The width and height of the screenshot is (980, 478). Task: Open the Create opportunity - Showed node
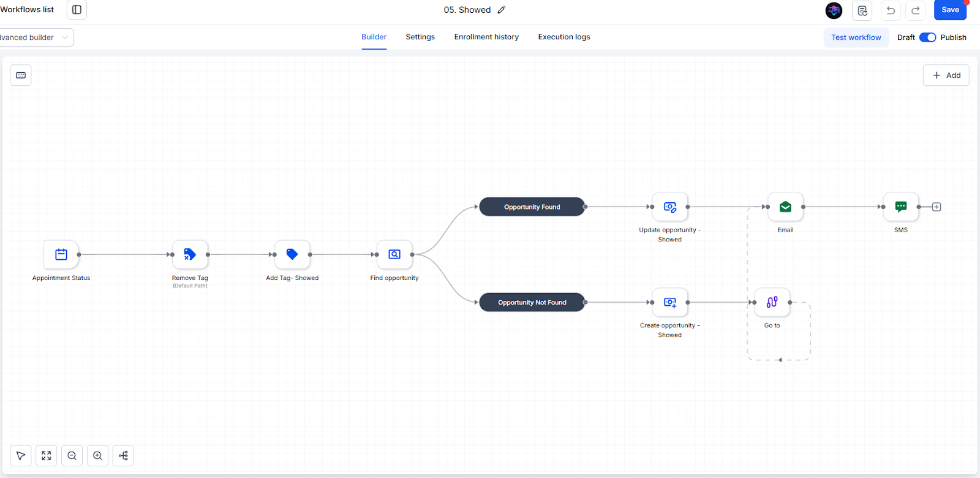pos(670,302)
